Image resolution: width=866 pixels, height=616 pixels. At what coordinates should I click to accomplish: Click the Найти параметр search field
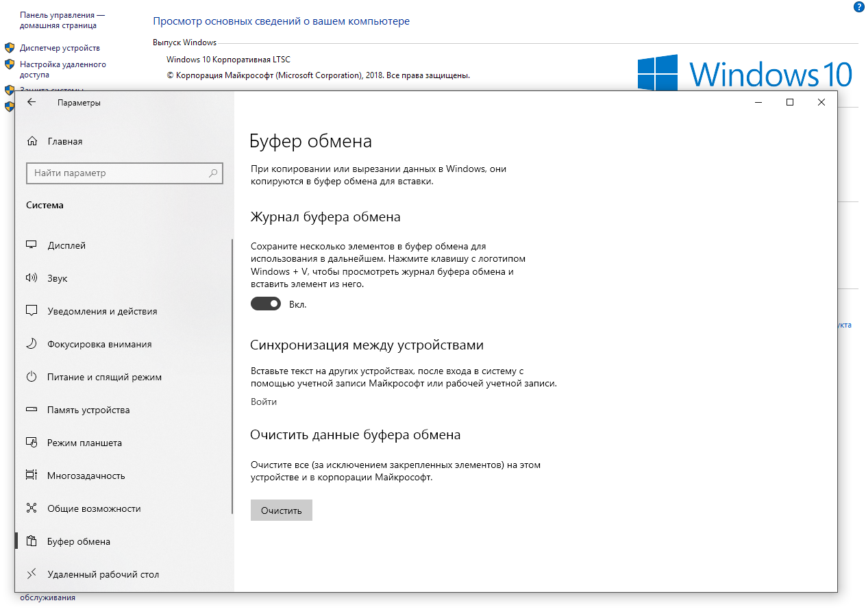click(x=116, y=173)
